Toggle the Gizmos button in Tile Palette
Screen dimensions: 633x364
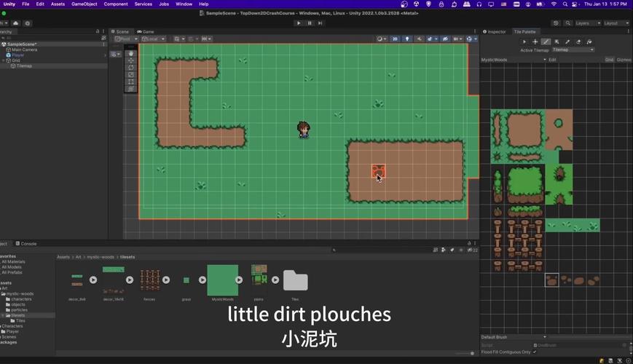[x=624, y=60]
